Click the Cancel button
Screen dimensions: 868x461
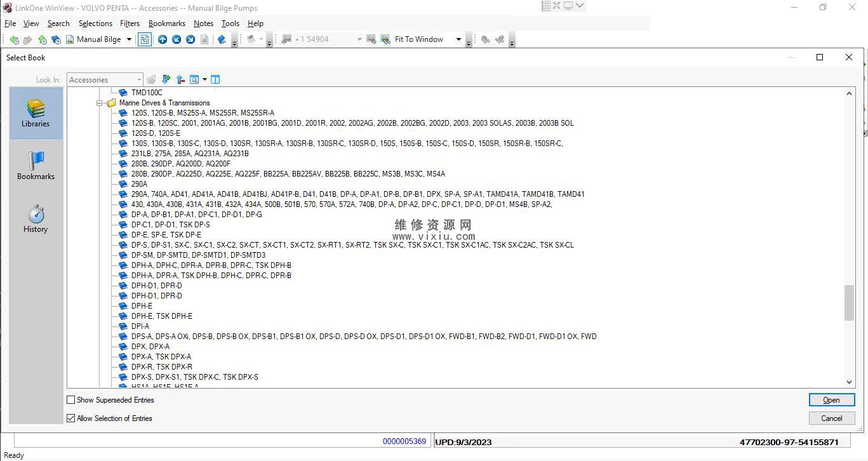(x=832, y=418)
